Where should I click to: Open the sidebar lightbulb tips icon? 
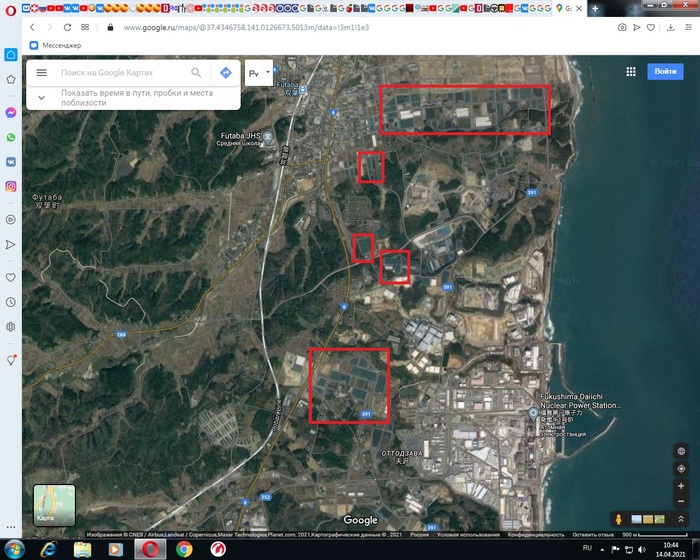click(11, 360)
